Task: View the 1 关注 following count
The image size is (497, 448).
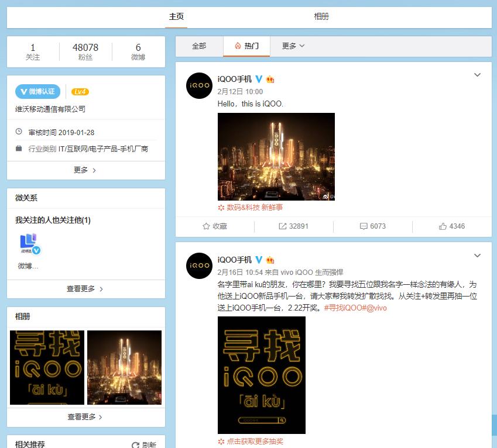Action: (x=33, y=51)
